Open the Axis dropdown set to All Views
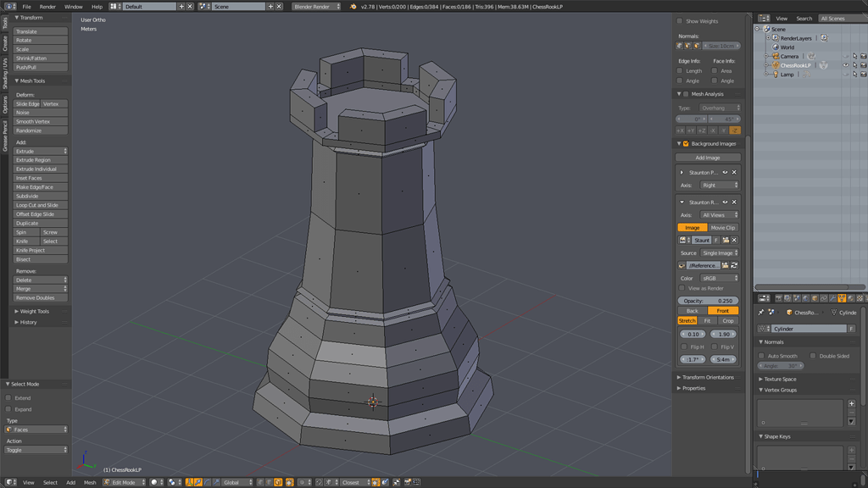 pos(719,214)
